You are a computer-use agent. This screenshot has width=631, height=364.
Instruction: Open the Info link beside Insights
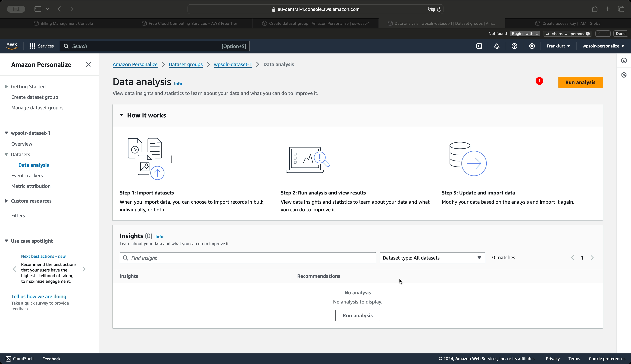click(159, 237)
